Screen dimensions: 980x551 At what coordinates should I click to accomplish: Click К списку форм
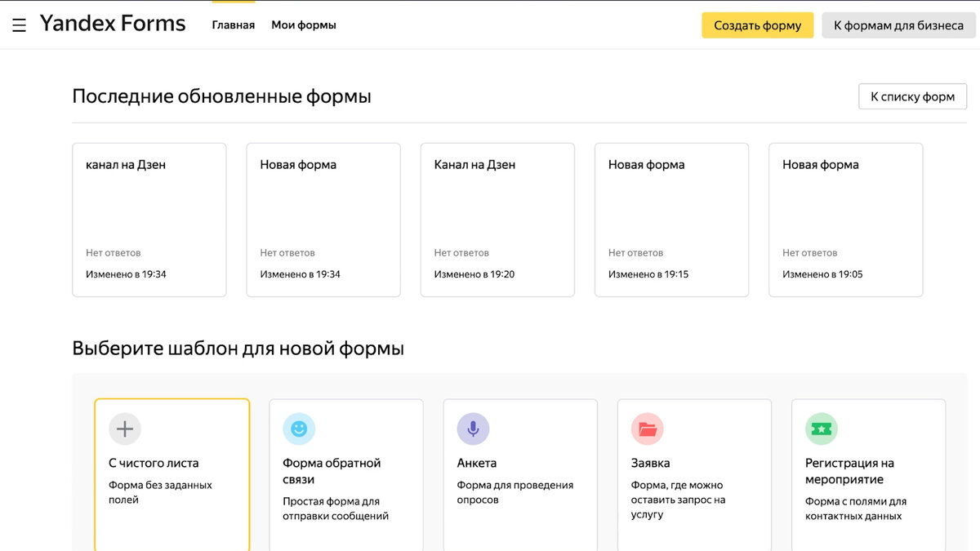pyautogui.click(x=912, y=96)
